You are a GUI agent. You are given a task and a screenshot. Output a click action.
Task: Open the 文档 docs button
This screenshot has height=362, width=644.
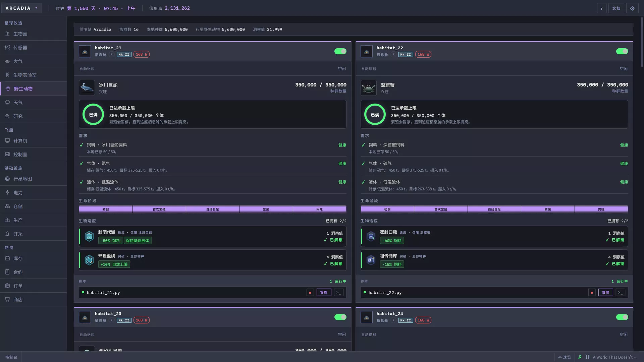pos(616,8)
